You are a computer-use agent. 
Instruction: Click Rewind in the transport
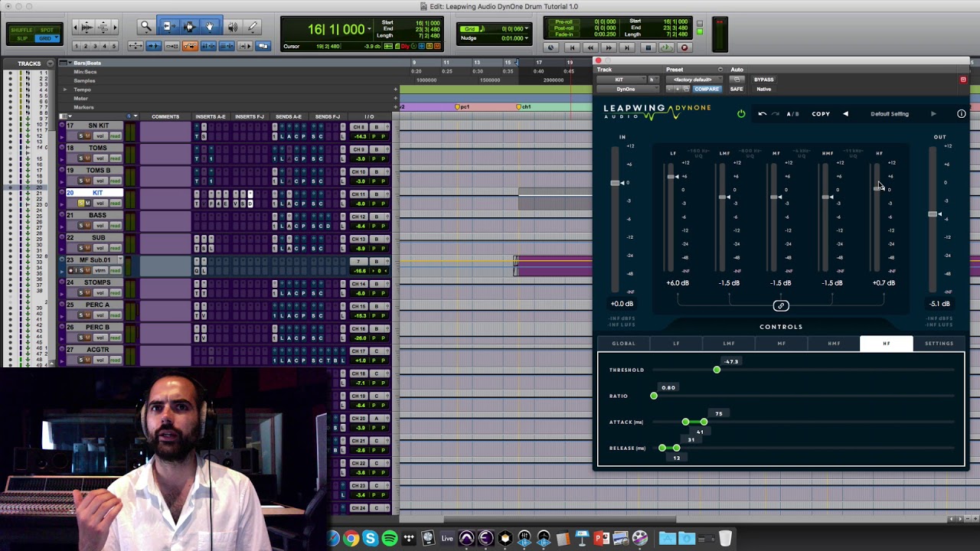(x=590, y=47)
